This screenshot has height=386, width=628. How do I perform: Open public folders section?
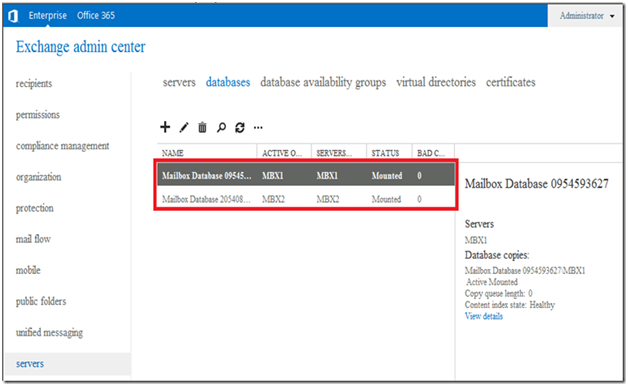(x=41, y=301)
